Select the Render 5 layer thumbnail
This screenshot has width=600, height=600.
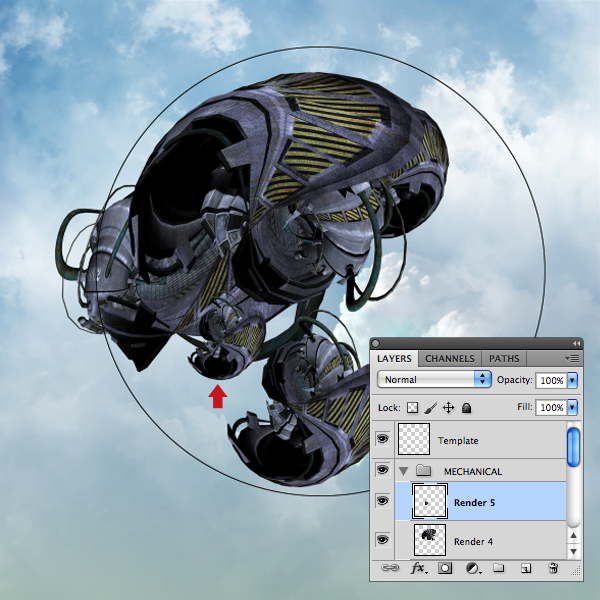(430, 502)
